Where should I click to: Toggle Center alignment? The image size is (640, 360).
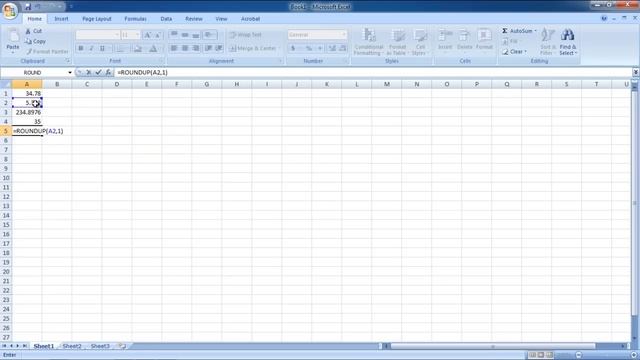[185, 49]
